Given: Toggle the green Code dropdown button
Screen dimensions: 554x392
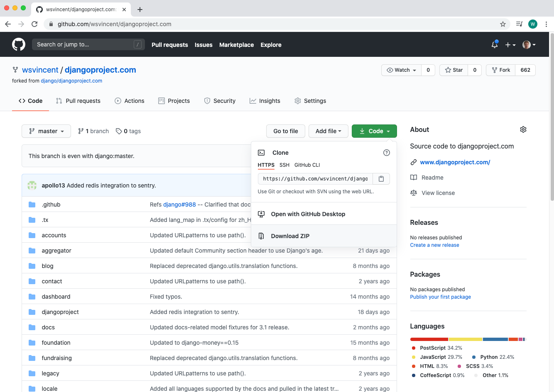Looking at the screenshot, I should tap(374, 131).
